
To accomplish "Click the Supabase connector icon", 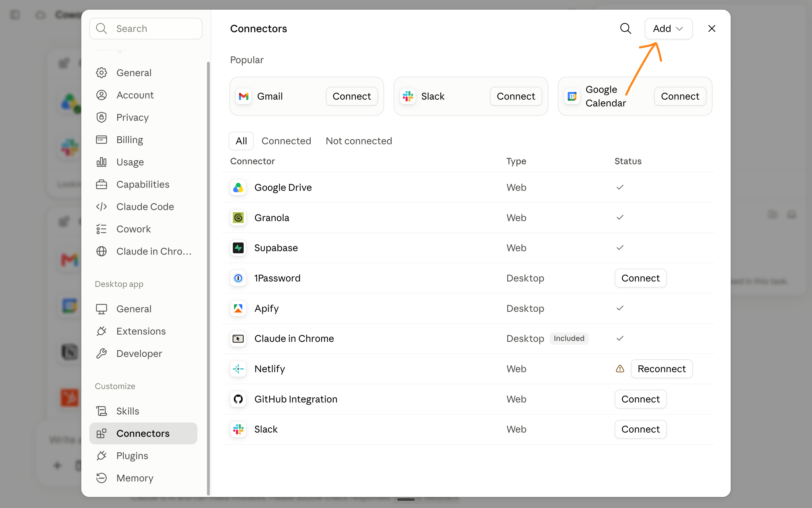I will (238, 248).
